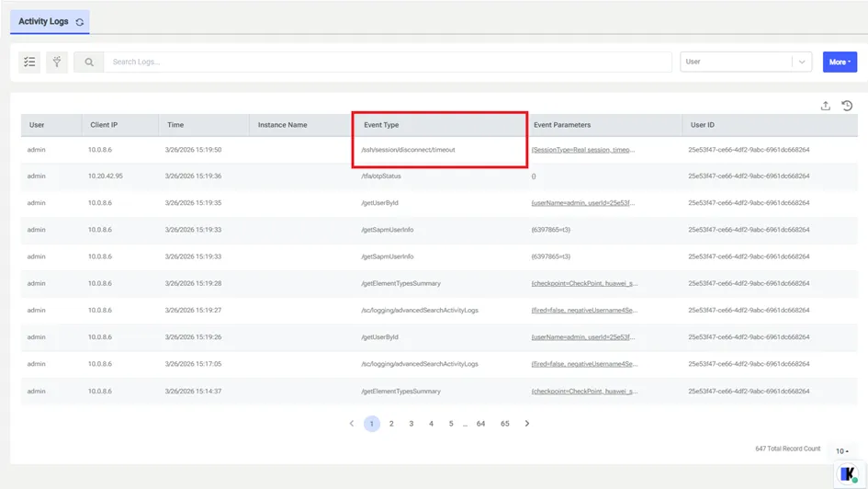Click the empty {} parameters in the otpStatus row
Screen dimensions: 868x489
[534, 176]
